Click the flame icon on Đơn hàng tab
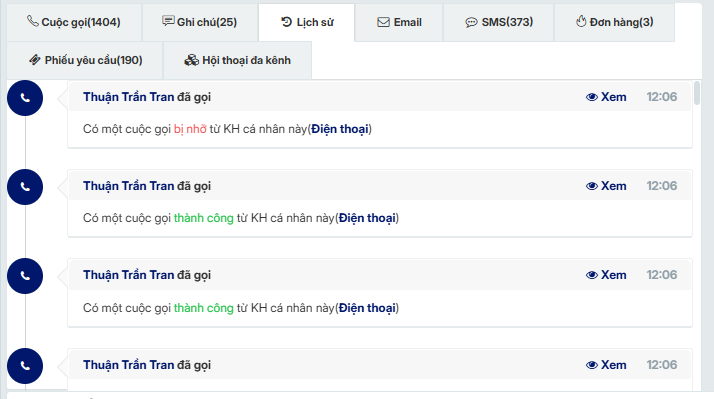 (x=581, y=21)
